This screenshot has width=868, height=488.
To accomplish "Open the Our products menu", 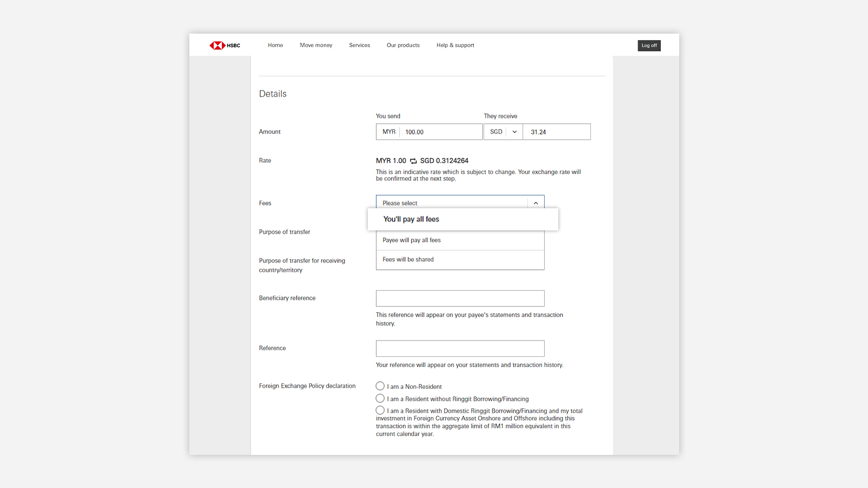I will click(403, 46).
